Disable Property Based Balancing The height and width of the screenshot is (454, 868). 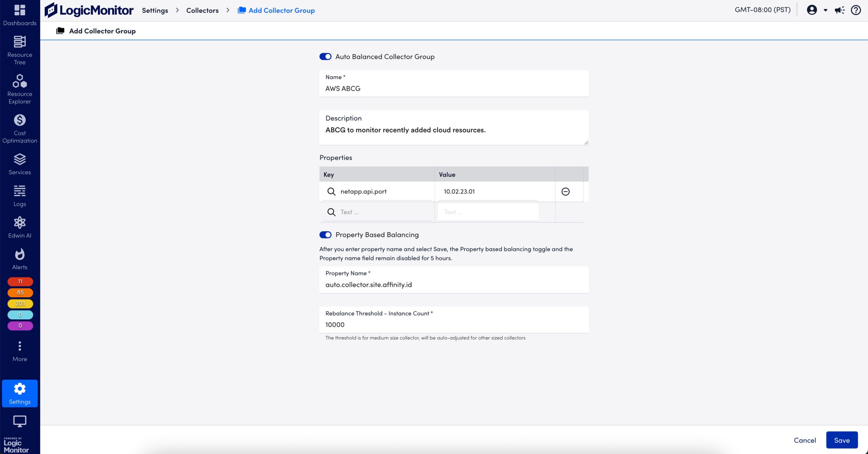coord(325,234)
